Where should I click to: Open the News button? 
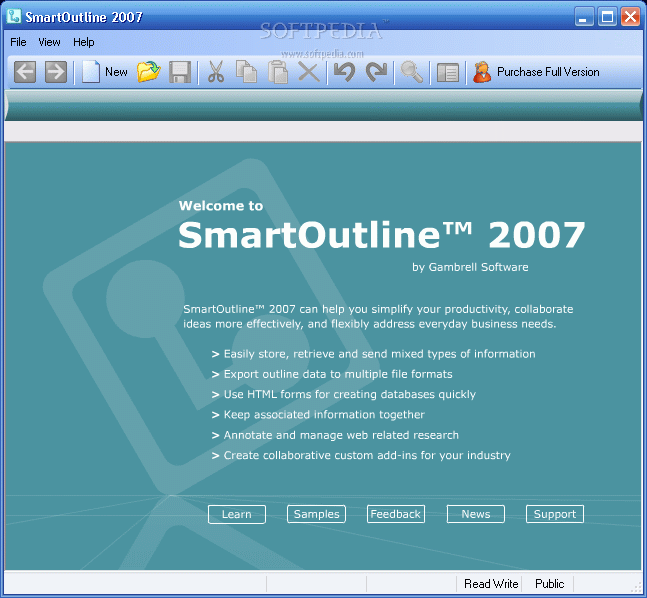[x=476, y=514]
